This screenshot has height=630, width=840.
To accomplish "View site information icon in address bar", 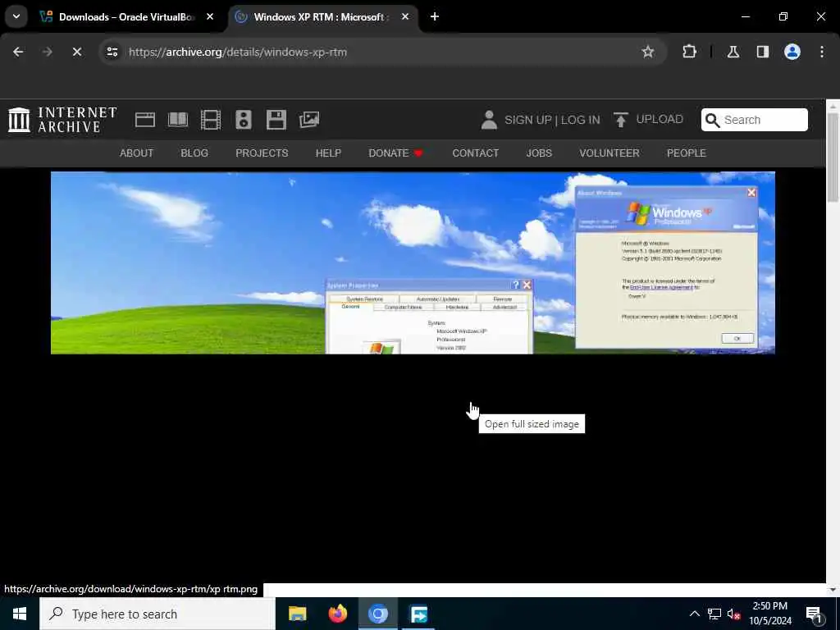I will [x=112, y=52].
